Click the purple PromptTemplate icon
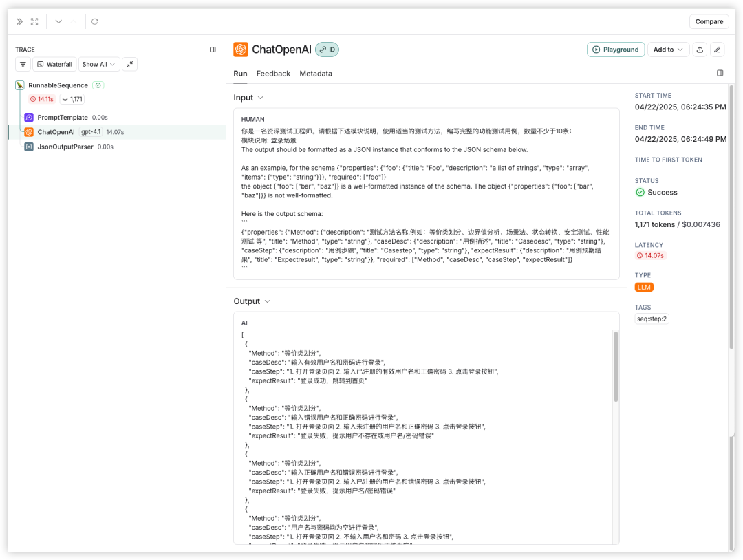The width and height of the screenshot is (743, 560). [x=29, y=118]
